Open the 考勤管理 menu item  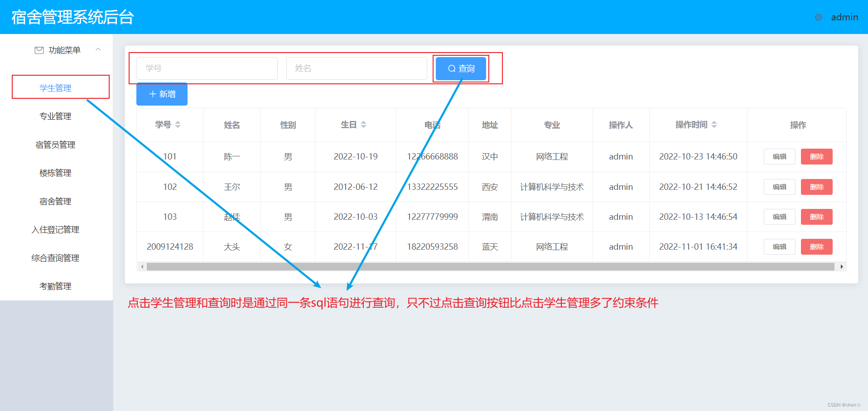55,286
